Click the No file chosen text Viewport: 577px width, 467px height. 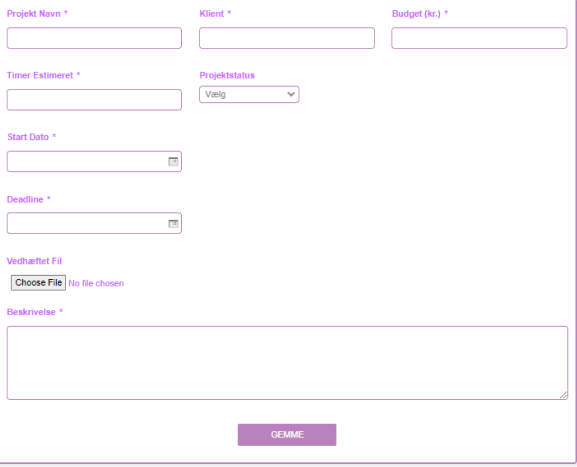(x=96, y=283)
